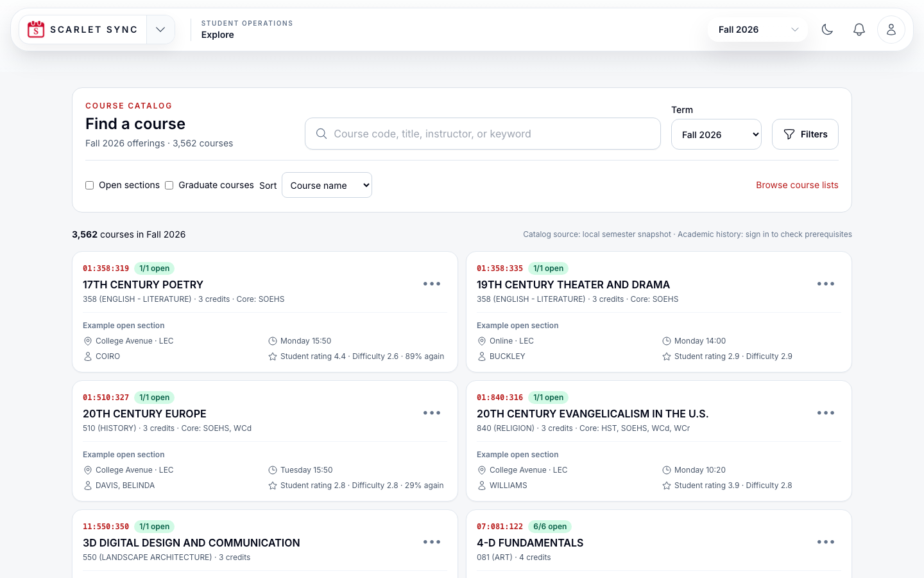Enable the Open sections checkbox
The image size is (924, 578).
coord(89,185)
